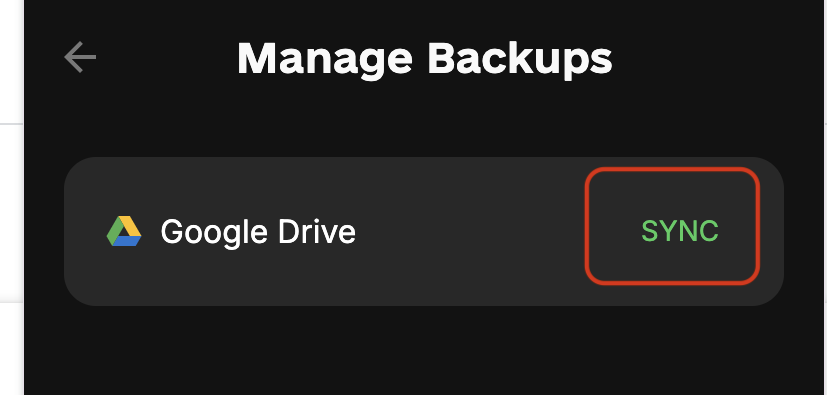Click the word Backups in the title

coord(520,59)
